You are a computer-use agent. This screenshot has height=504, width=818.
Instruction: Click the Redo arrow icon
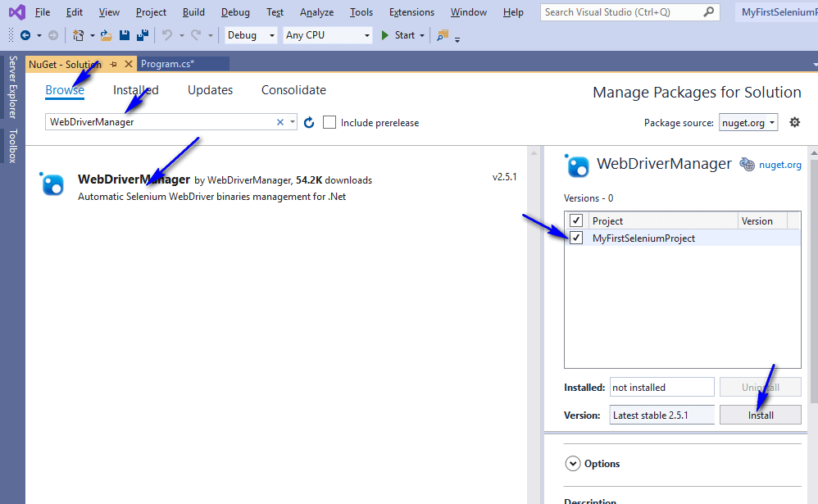tap(196, 35)
